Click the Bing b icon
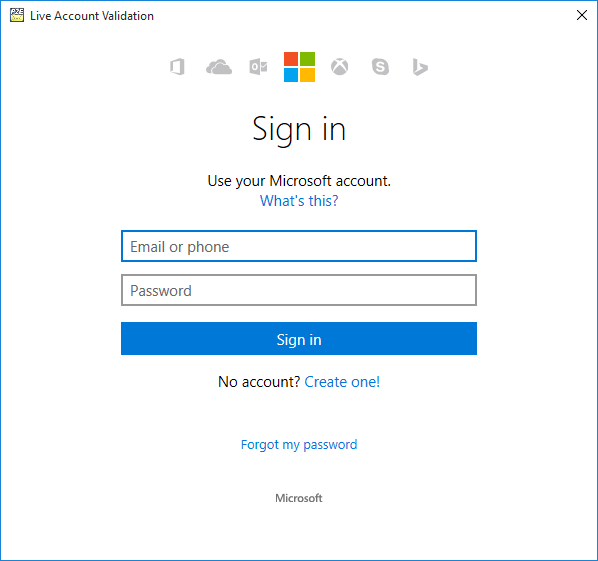The height and width of the screenshot is (561, 598). 420,67
